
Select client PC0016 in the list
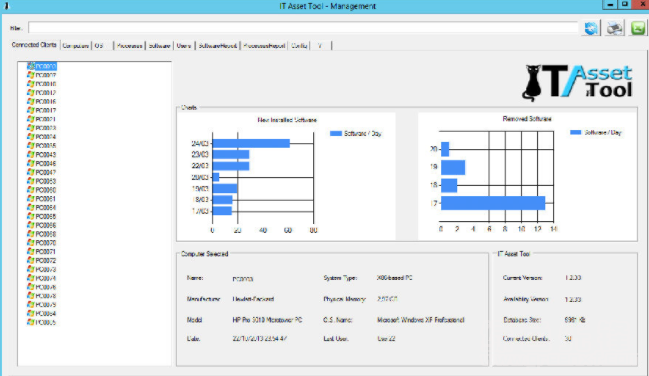tap(41, 101)
